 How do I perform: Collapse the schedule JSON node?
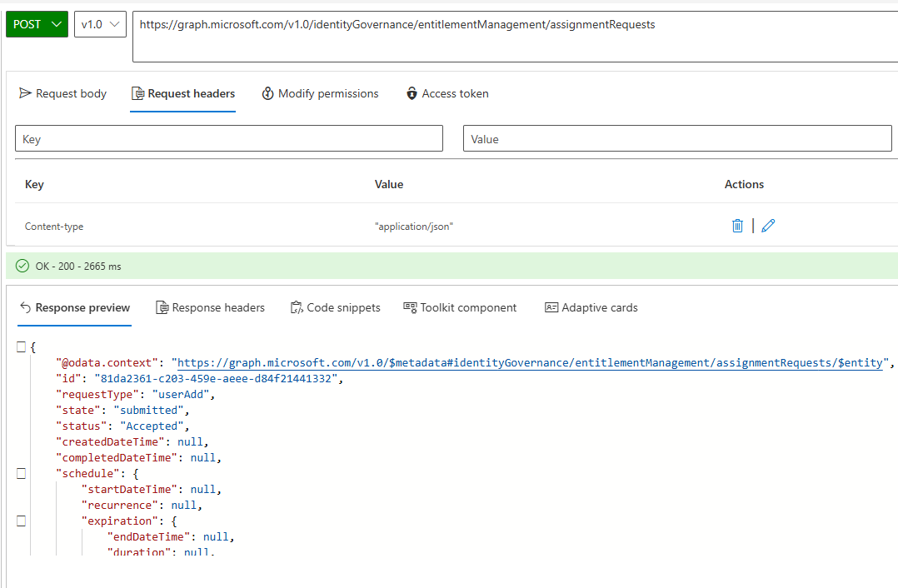click(21, 474)
